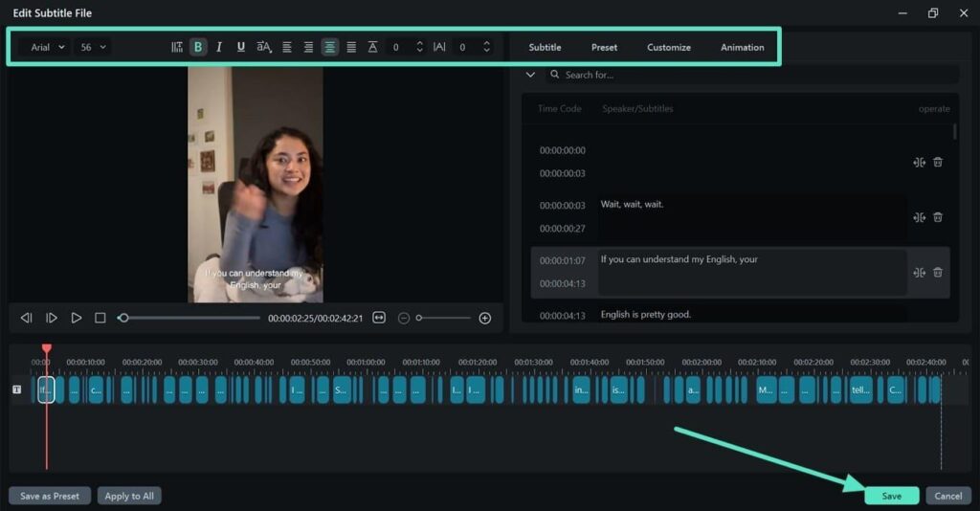The image size is (980, 511).
Task: Click the subtitle list scrollbar
Action: pos(955,132)
